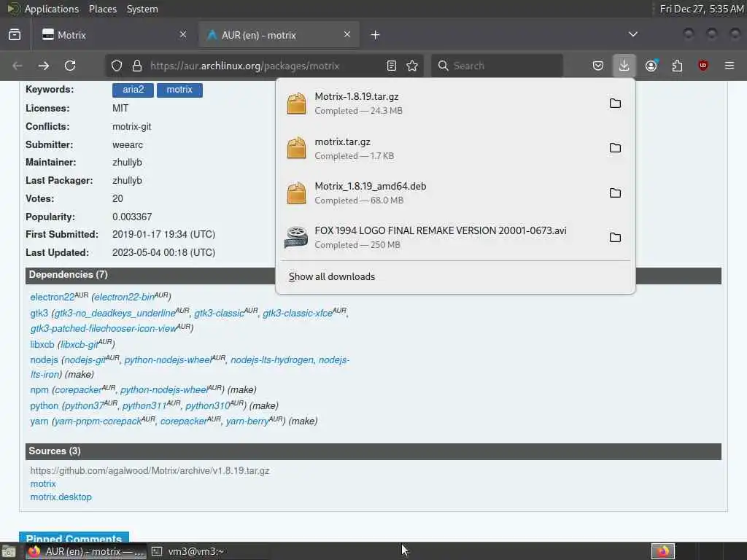
Task: Open the gtk3 dependency link
Action: tap(39, 314)
